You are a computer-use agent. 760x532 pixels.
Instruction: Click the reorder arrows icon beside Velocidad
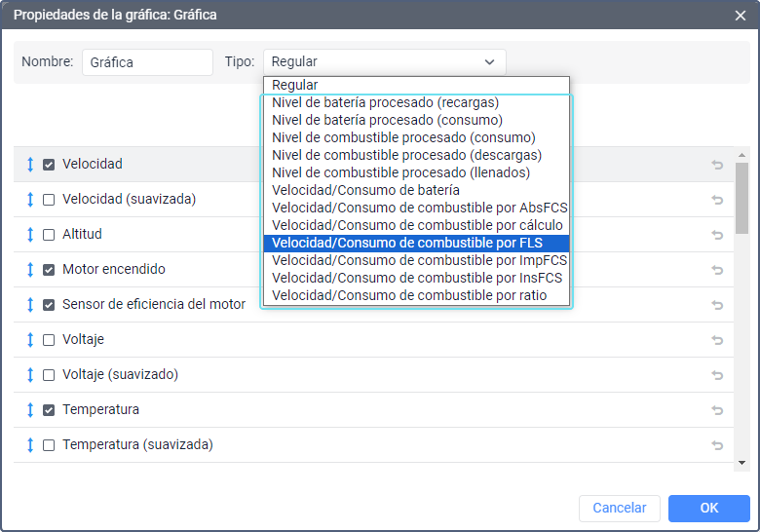[x=30, y=165]
